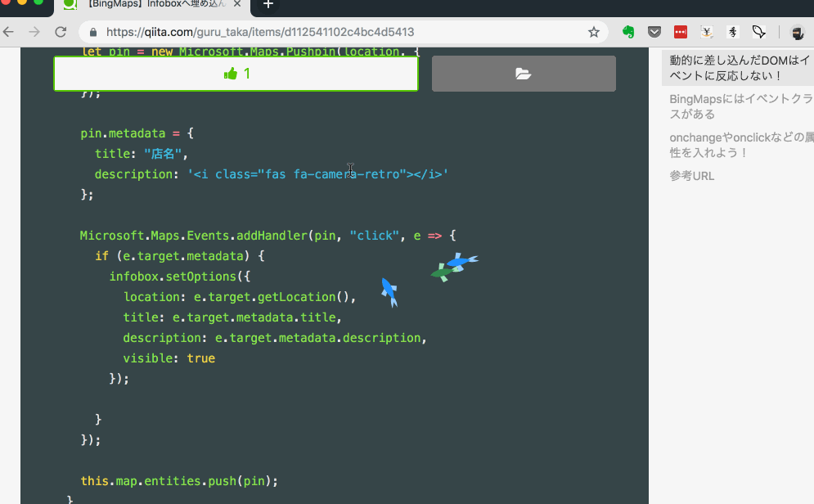Open the fish-shaped browser extension

click(759, 31)
